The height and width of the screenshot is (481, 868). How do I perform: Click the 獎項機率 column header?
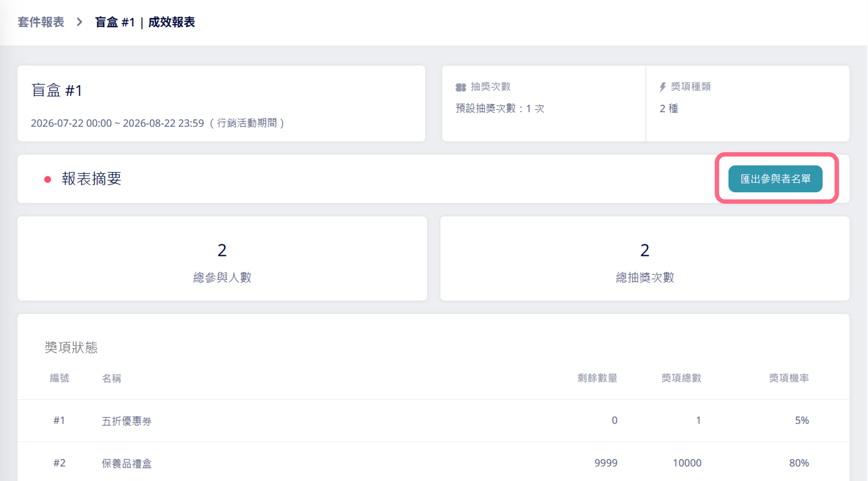pos(789,378)
